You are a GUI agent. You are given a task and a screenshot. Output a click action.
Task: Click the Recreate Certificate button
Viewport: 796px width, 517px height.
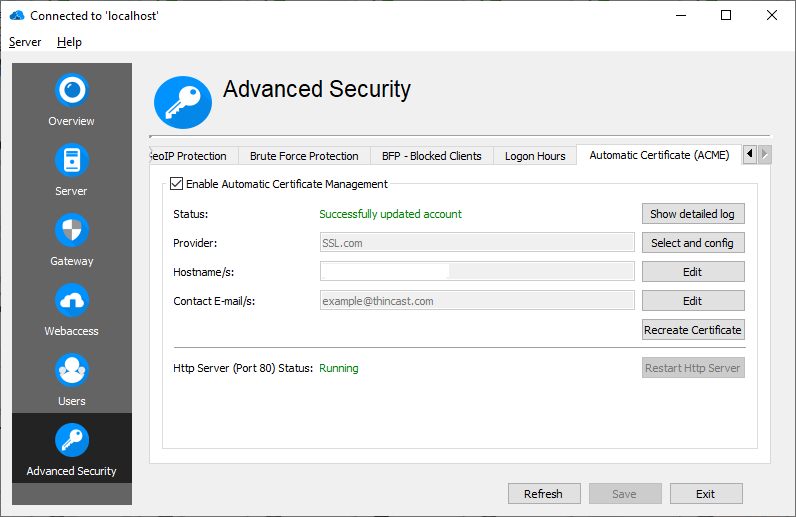(693, 330)
